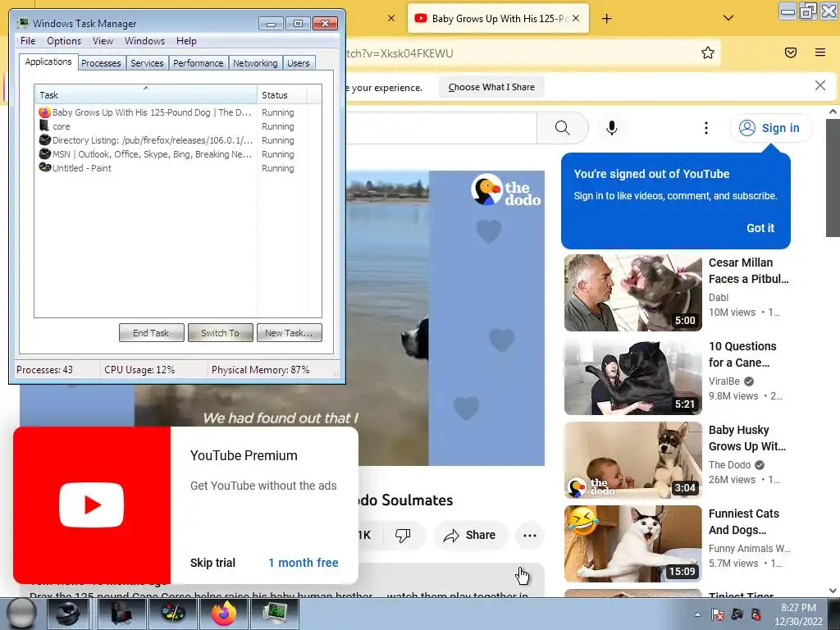
Task: Click the taskbar clock showing 8:27 PM
Action: [798, 614]
